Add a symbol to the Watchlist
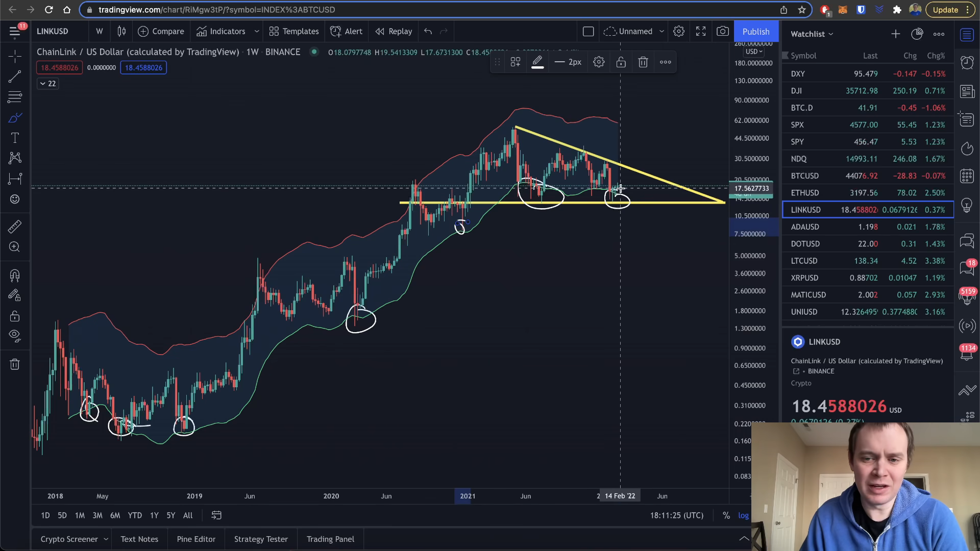The height and width of the screenshot is (551, 980). click(895, 34)
